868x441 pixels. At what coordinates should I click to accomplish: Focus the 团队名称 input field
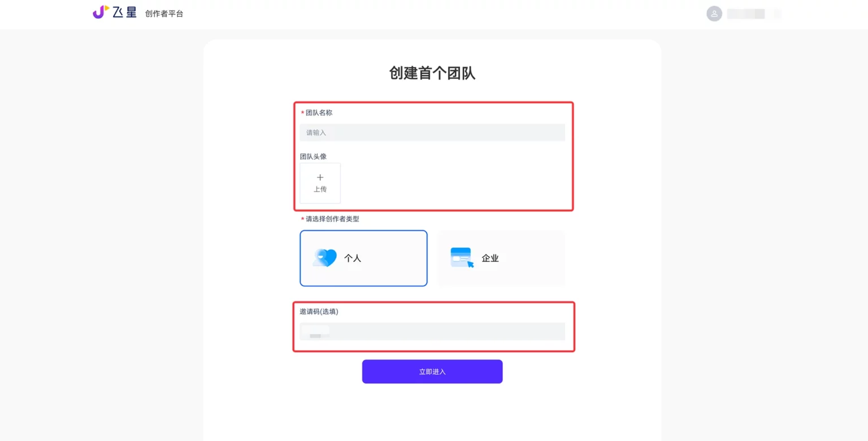(432, 132)
